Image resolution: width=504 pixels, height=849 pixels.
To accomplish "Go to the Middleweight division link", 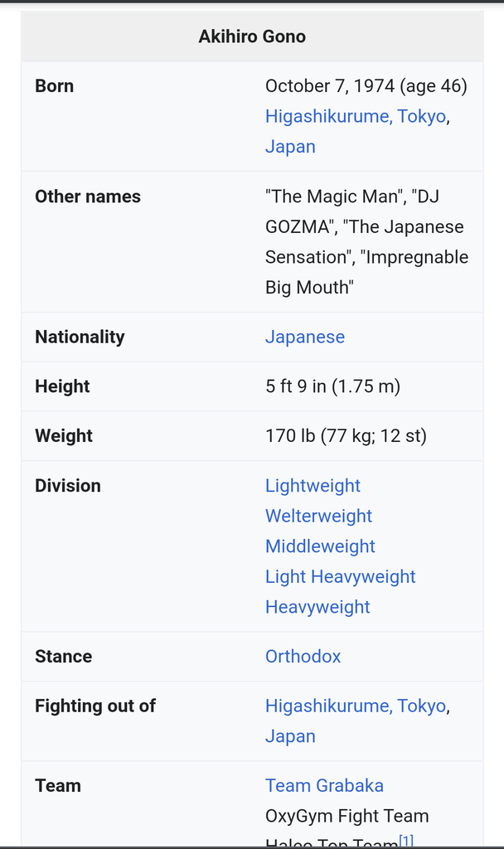I will click(320, 546).
